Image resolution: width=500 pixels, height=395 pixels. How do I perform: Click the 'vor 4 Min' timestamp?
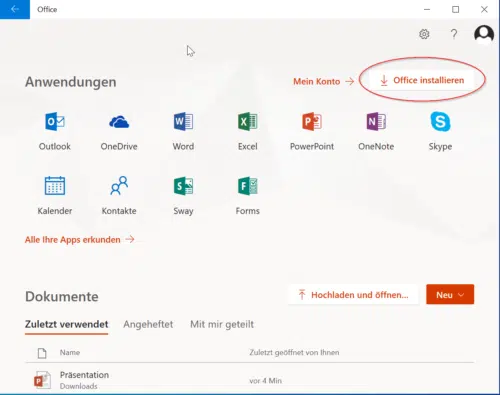265,381
